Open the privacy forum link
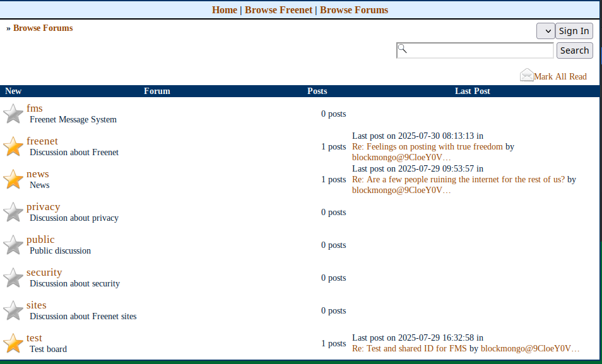The height and width of the screenshot is (364, 602). click(x=44, y=206)
